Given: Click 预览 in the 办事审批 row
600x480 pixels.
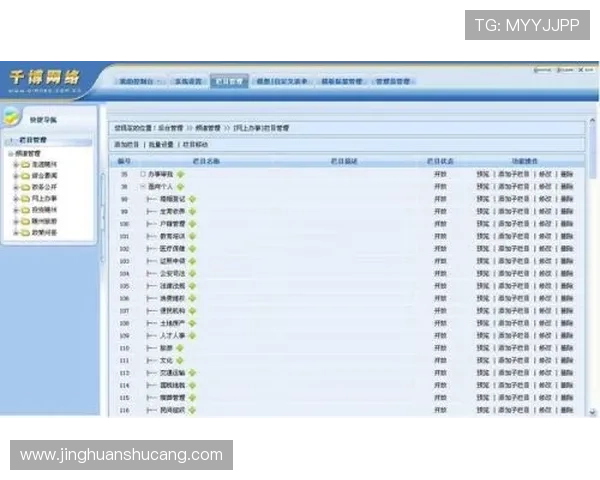Looking at the screenshot, I should point(483,174).
